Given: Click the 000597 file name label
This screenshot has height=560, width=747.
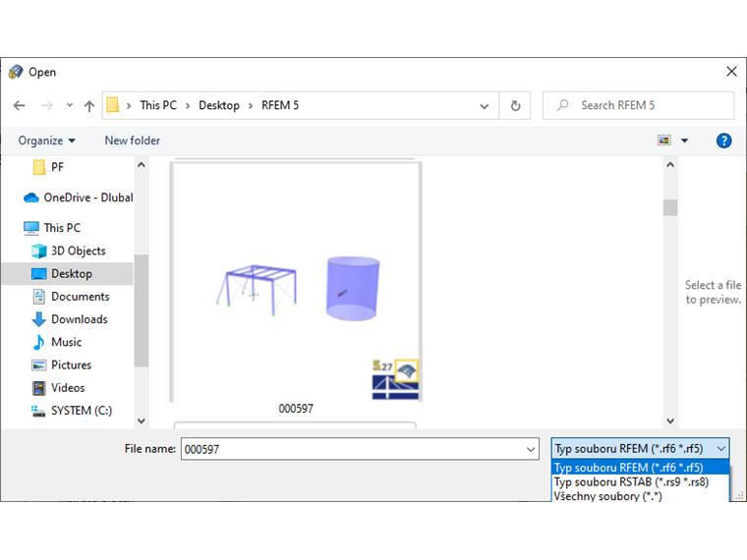Looking at the screenshot, I should point(296,409).
